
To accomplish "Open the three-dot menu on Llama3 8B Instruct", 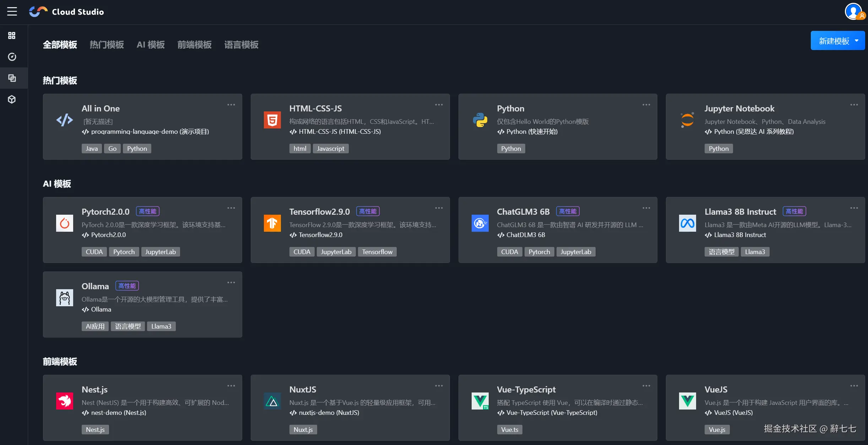I will [x=854, y=208].
